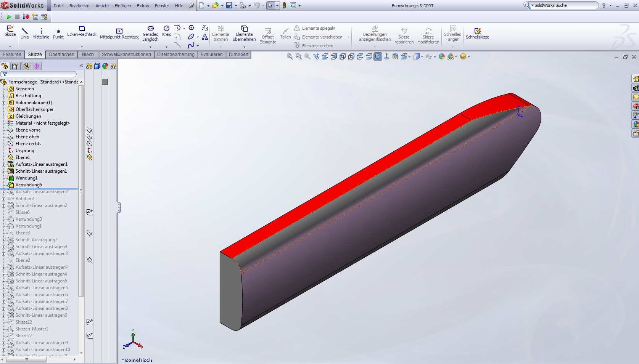Start a new sketch with the Skizze tool
This screenshot has height=364, width=639.
pyautogui.click(x=10, y=31)
